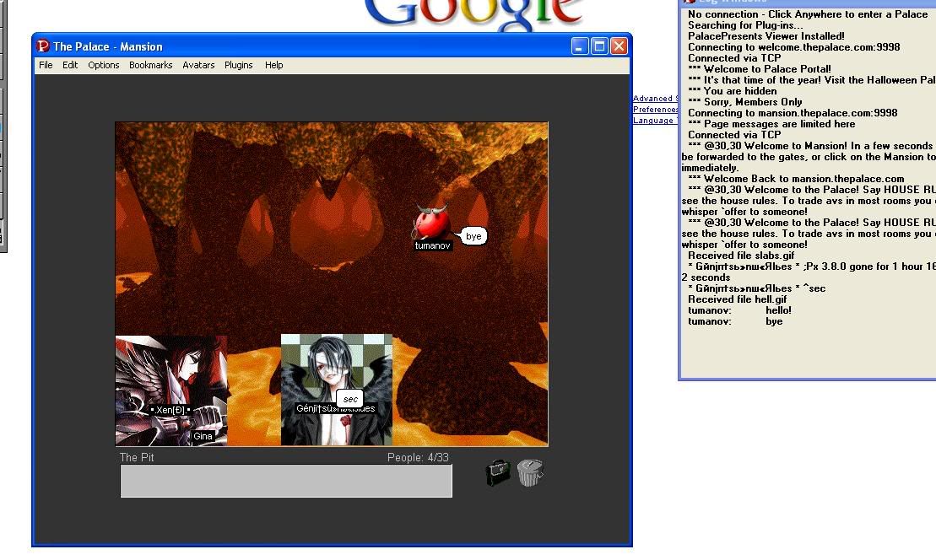Click 'PalacePresents Viewer Installed!' log line
The image size is (936, 560).
coord(766,35)
